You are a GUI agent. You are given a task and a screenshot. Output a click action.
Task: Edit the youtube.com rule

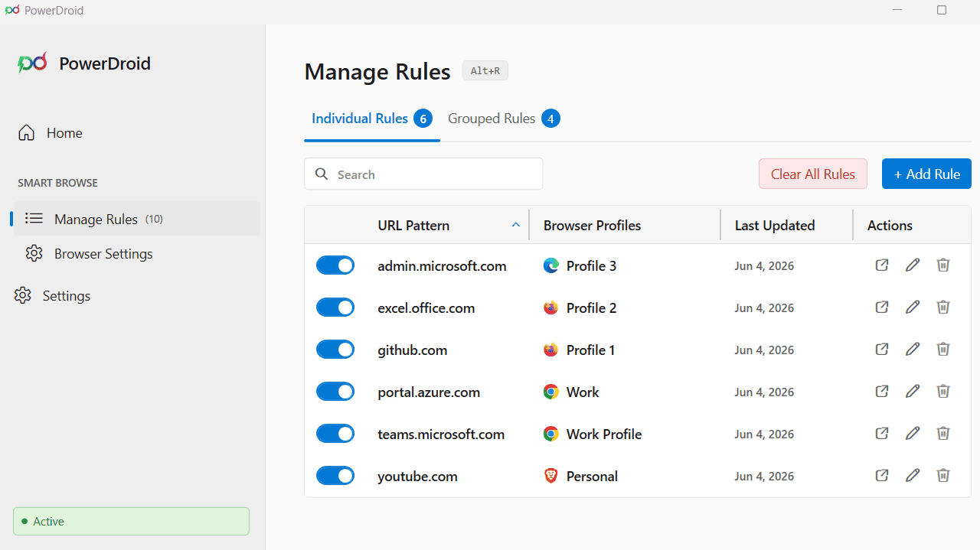coord(913,476)
